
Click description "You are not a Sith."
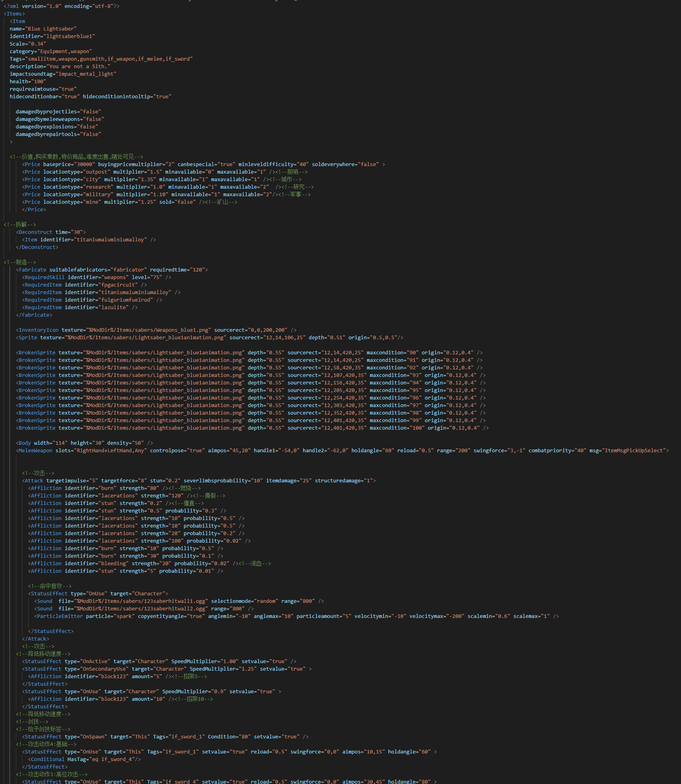click(60, 67)
